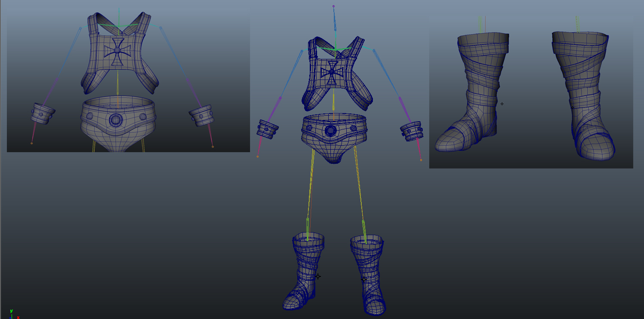Click the round belt buckle in full-body view

click(x=330, y=130)
